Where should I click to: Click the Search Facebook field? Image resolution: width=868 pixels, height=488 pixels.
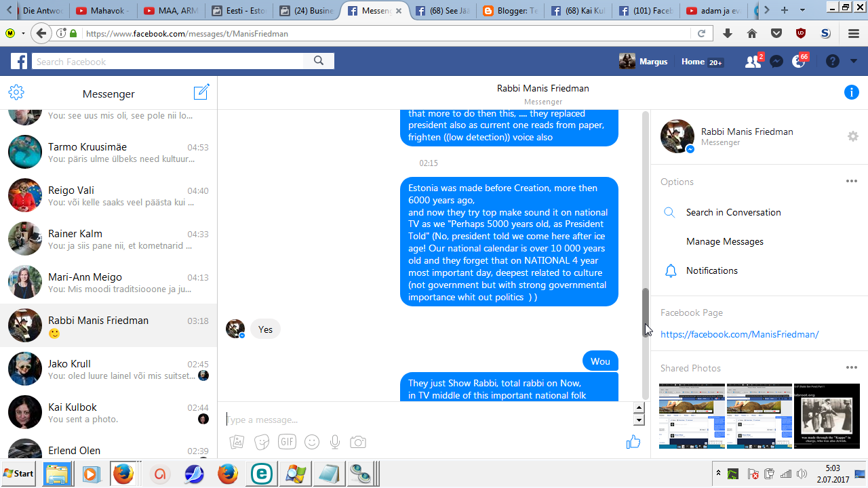(168, 62)
